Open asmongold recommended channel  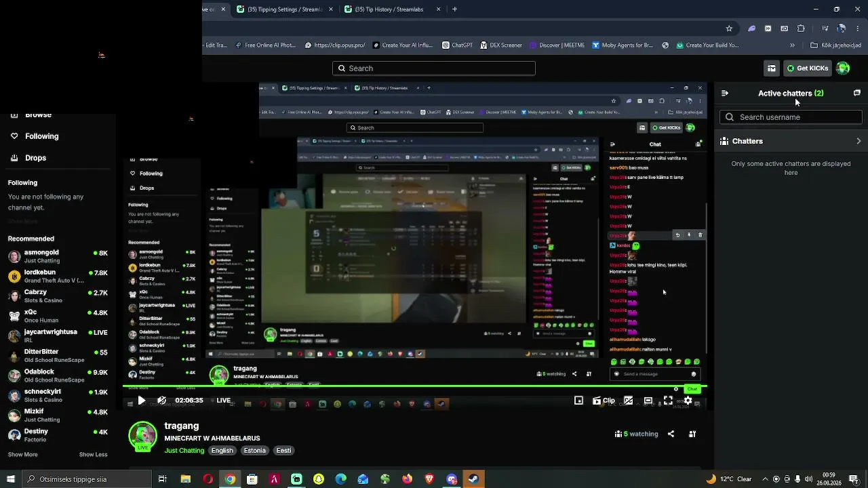pos(58,256)
